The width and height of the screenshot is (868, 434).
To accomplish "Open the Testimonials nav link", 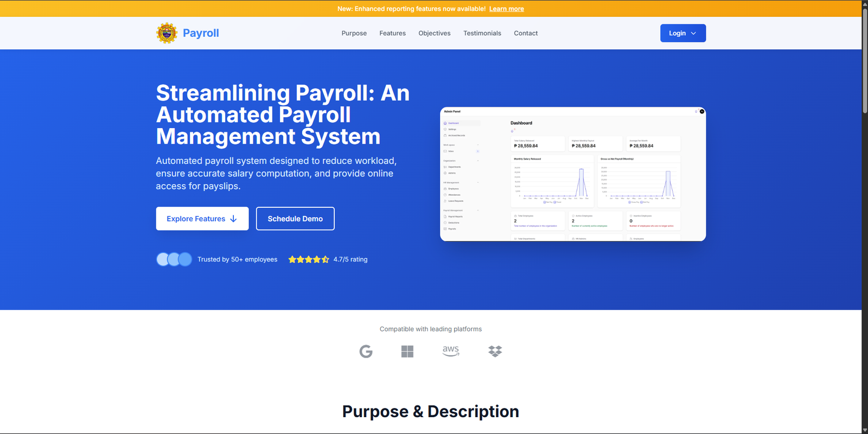I will pyautogui.click(x=482, y=33).
